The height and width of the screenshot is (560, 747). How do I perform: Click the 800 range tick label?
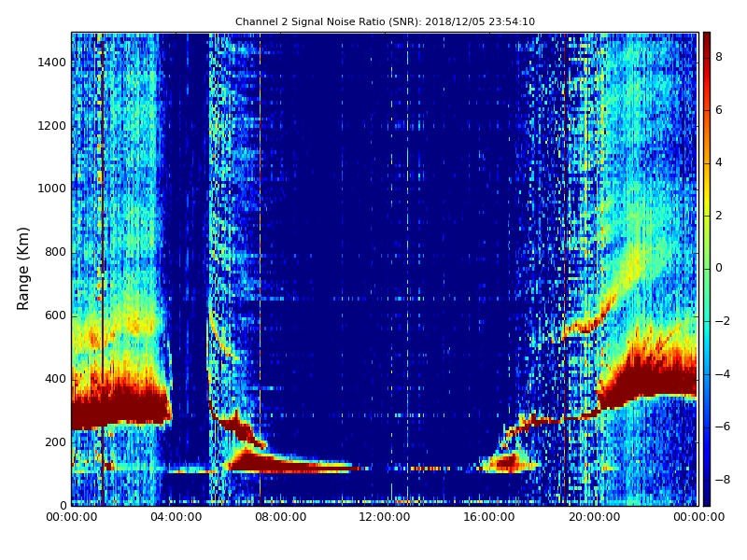(55, 252)
